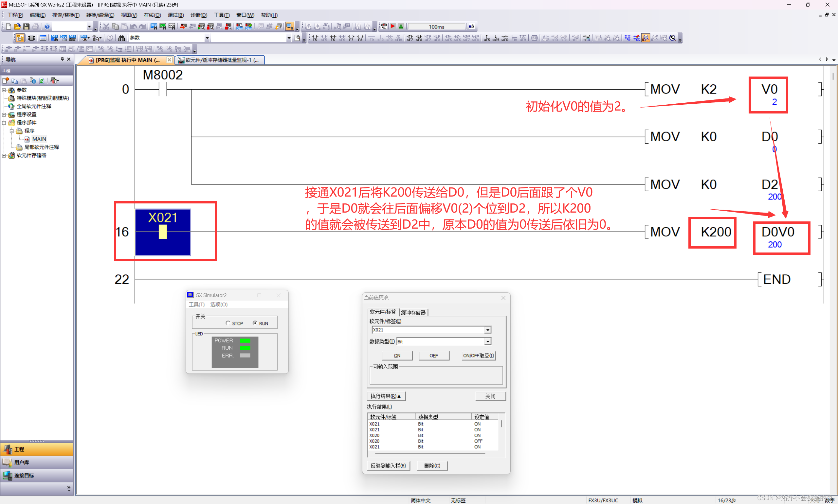Click the F5 open contact ladder icon
Viewport: 838px width, 504px height.
314,38
